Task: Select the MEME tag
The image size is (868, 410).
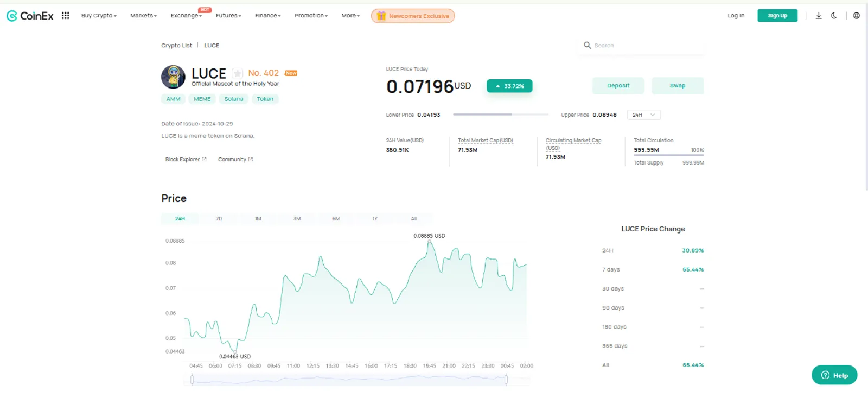Action: tap(202, 99)
